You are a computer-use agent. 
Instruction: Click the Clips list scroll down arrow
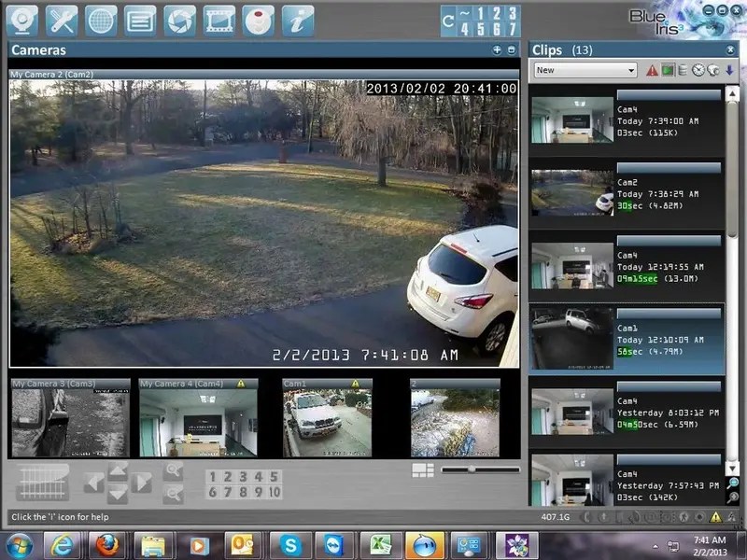point(732,469)
